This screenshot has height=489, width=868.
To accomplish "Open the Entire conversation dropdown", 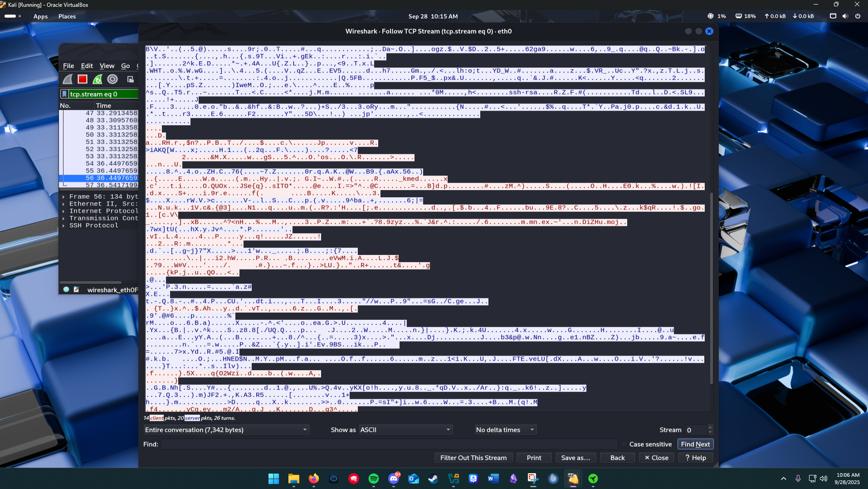I will [x=226, y=430].
